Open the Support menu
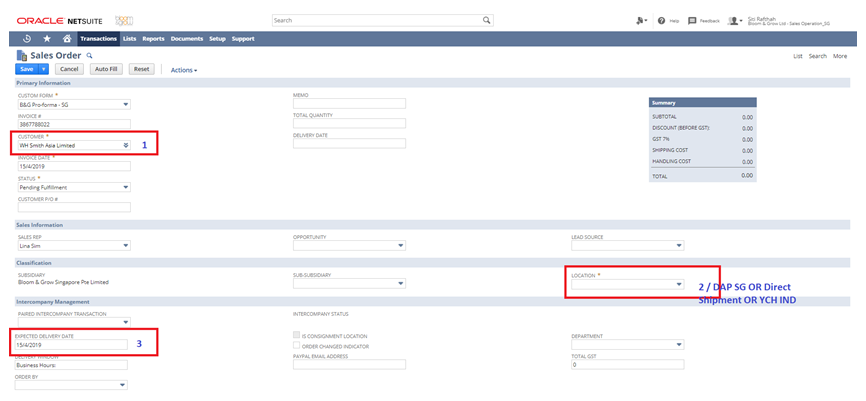The height and width of the screenshot is (401, 866). pyautogui.click(x=243, y=39)
